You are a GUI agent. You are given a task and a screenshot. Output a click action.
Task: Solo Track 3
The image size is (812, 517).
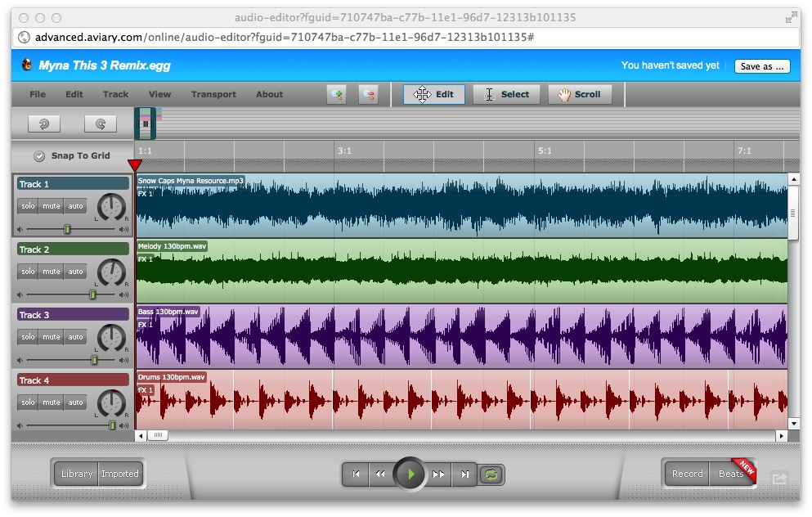click(28, 337)
